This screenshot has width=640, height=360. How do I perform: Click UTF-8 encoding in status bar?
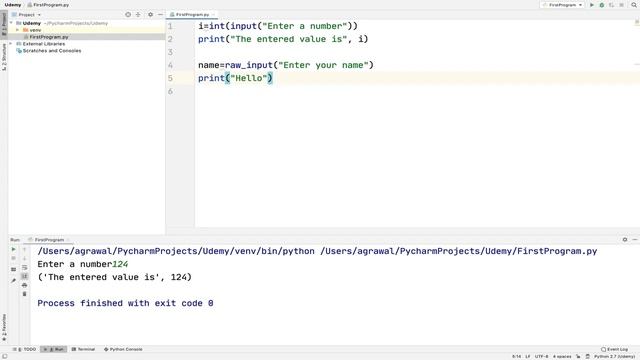click(541, 356)
